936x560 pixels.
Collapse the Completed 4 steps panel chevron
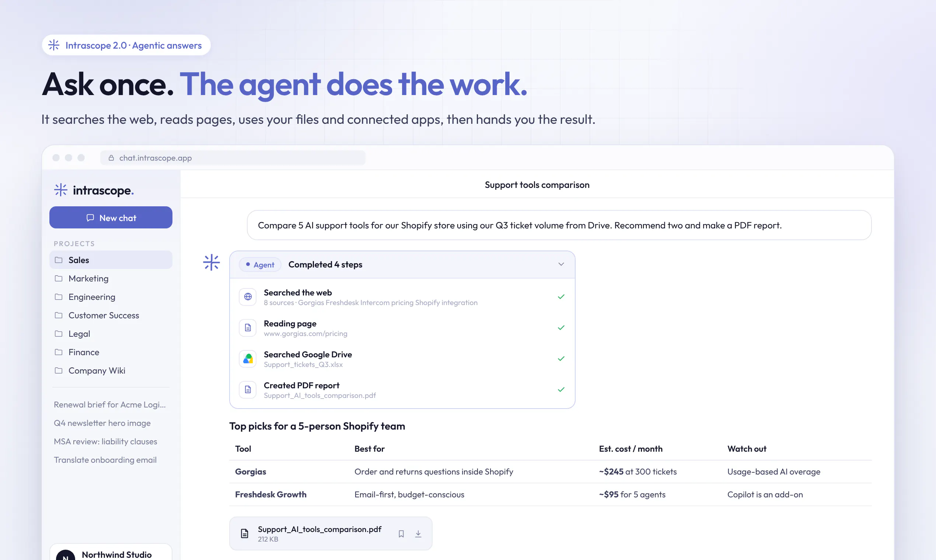tap(561, 264)
